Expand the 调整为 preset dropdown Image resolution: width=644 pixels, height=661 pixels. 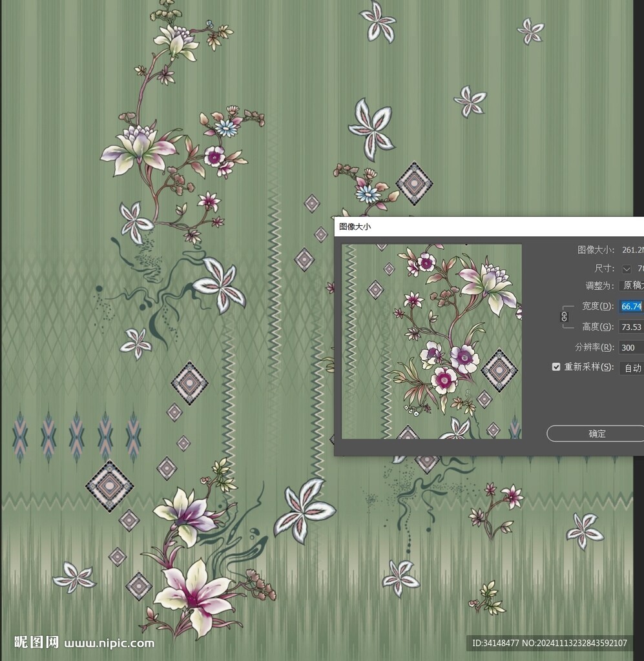[x=631, y=285]
